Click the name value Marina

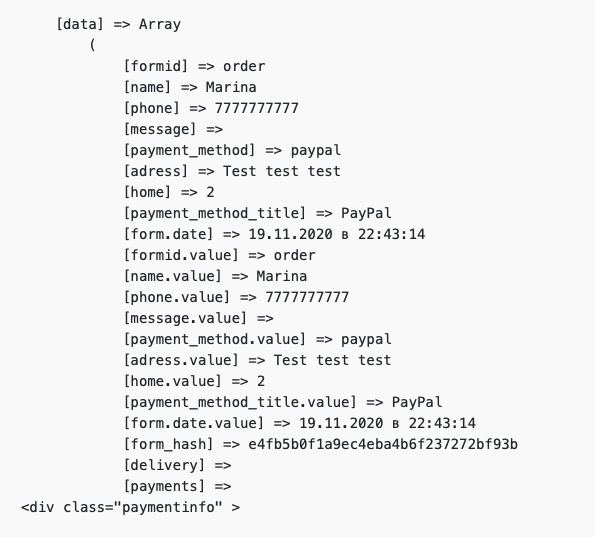click(x=231, y=87)
